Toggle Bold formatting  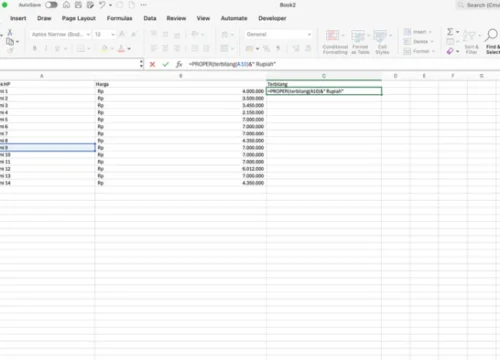(34, 49)
